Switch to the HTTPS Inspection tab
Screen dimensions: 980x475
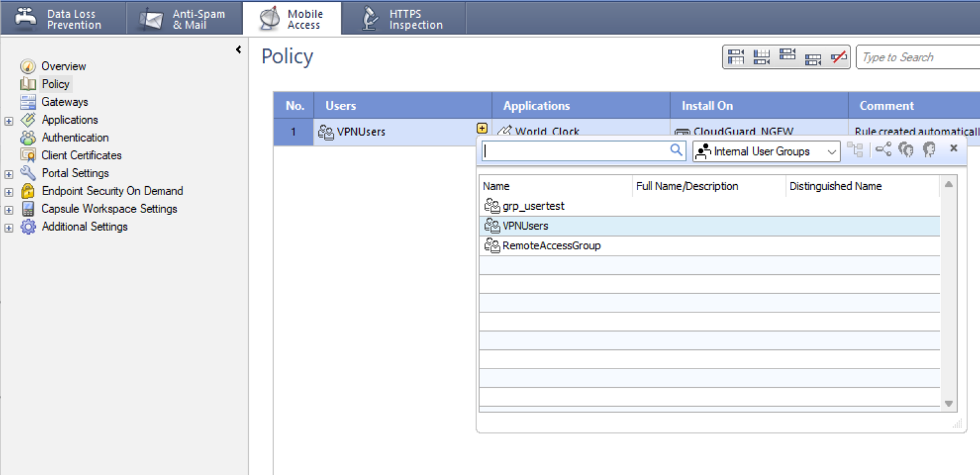pyautogui.click(x=403, y=19)
